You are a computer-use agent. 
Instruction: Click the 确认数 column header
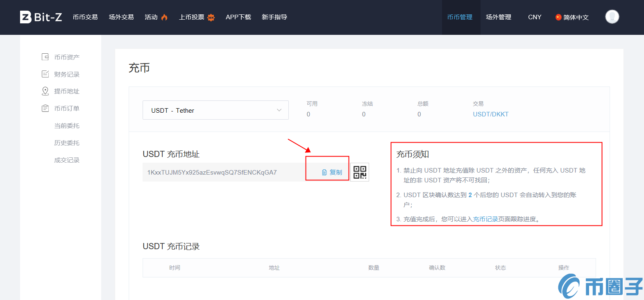[437, 268]
